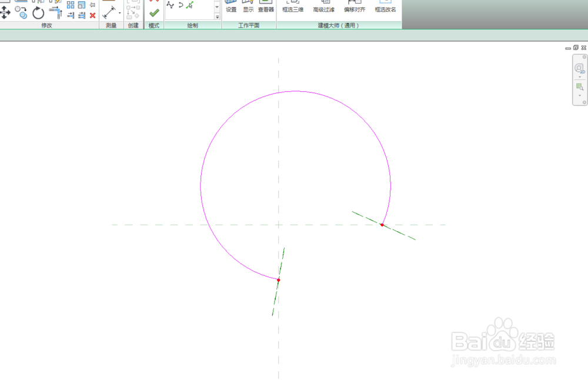The image size is (588, 380).
Task: Select Trim/Extend Single Element tool
Action: (x=71, y=15)
